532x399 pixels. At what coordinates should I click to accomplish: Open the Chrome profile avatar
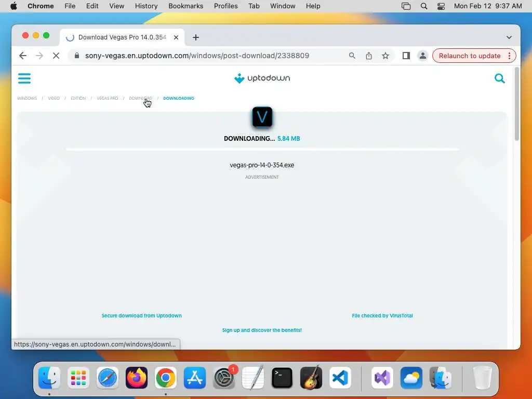point(423,56)
